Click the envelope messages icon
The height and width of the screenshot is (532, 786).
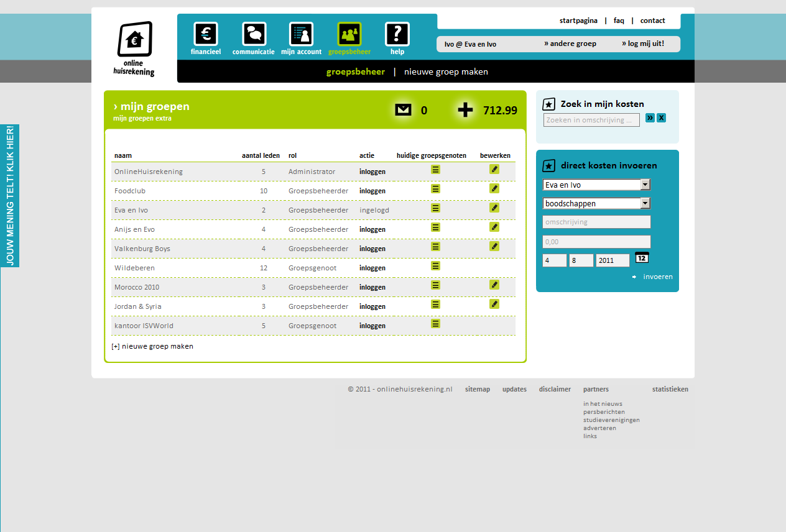tap(403, 110)
